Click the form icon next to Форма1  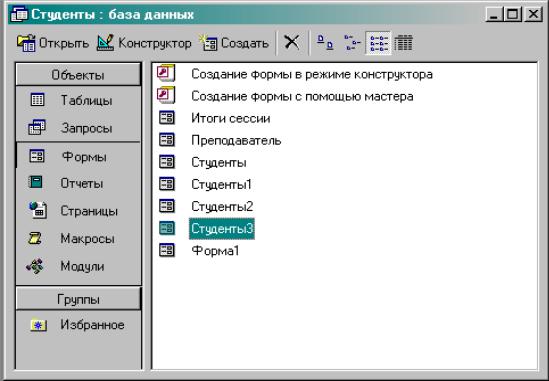(167, 250)
